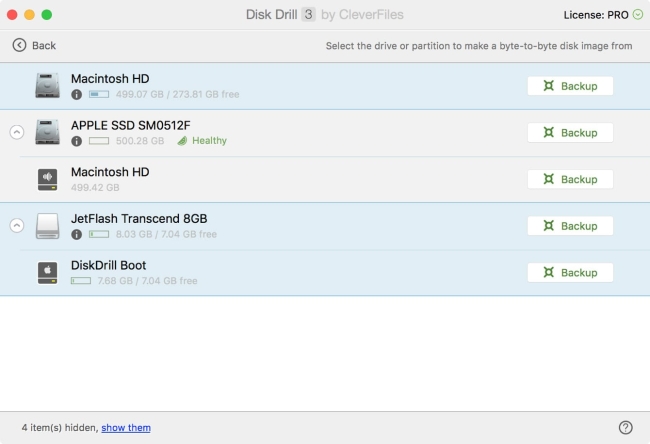Collapse the APPLE SSD SM0512F partitions
Viewport: 650px width, 444px height.
point(17,132)
